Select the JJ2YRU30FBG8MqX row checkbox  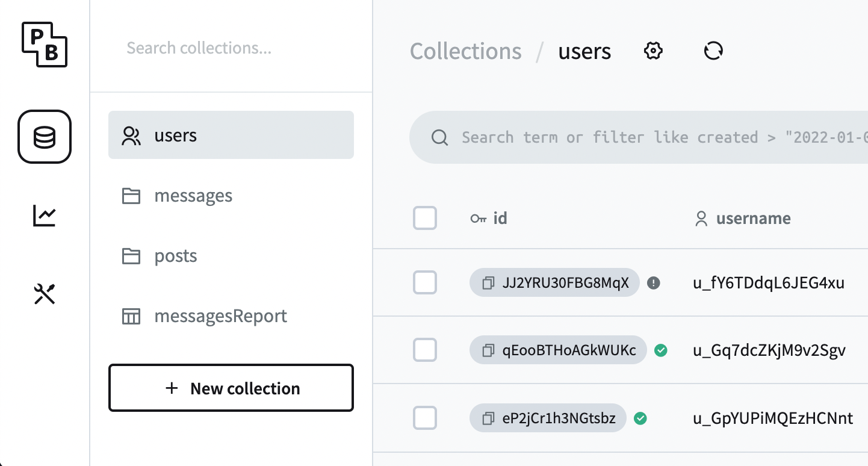[425, 282]
